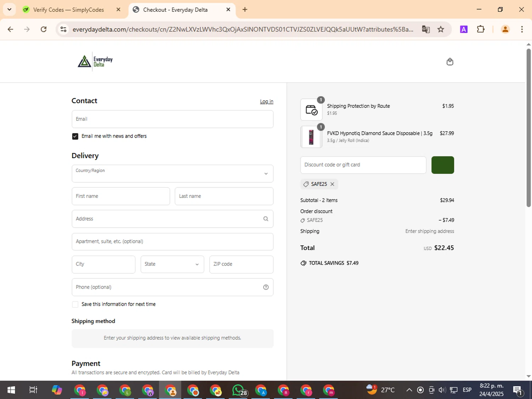The width and height of the screenshot is (532, 399).
Task: Open site information icon in address bar
Action: 63,29
